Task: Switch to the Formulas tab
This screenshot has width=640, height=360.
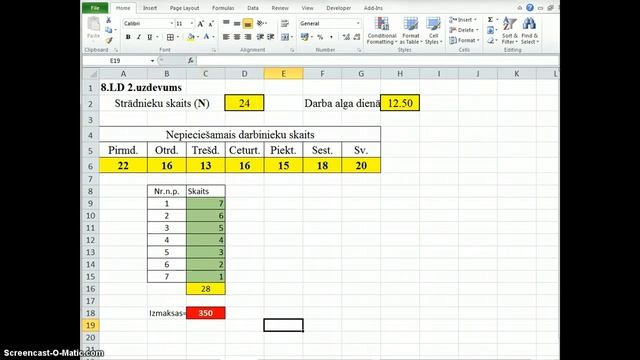Action: tap(223, 8)
